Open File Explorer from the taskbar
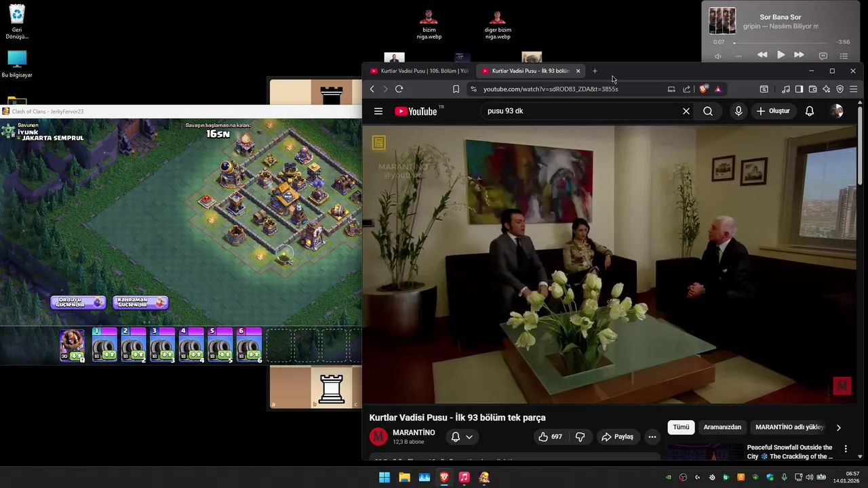 point(404,477)
